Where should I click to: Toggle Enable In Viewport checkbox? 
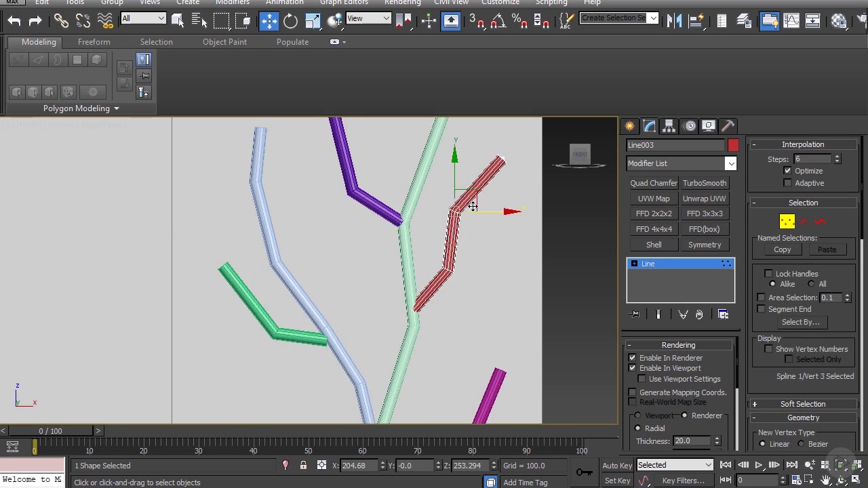633,368
